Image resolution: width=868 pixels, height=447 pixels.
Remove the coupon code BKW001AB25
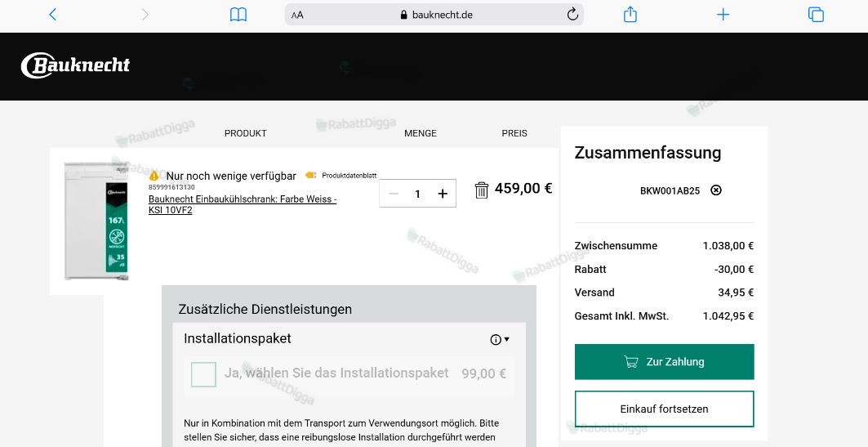coord(716,190)
